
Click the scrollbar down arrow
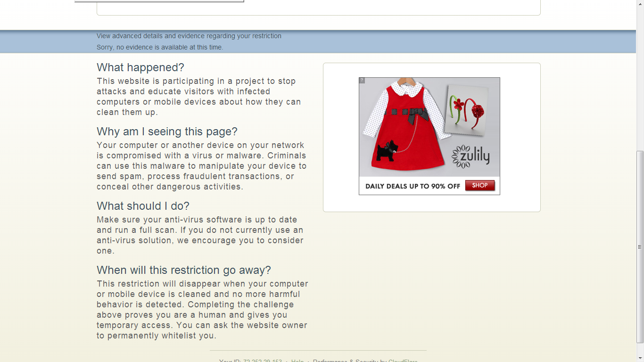coord(640,358)
